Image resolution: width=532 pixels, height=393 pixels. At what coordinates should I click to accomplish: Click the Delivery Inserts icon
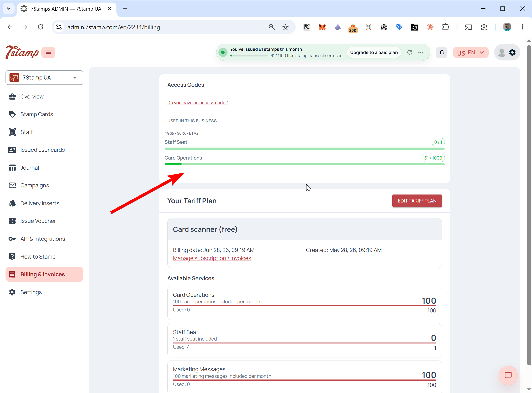point(12,203)
